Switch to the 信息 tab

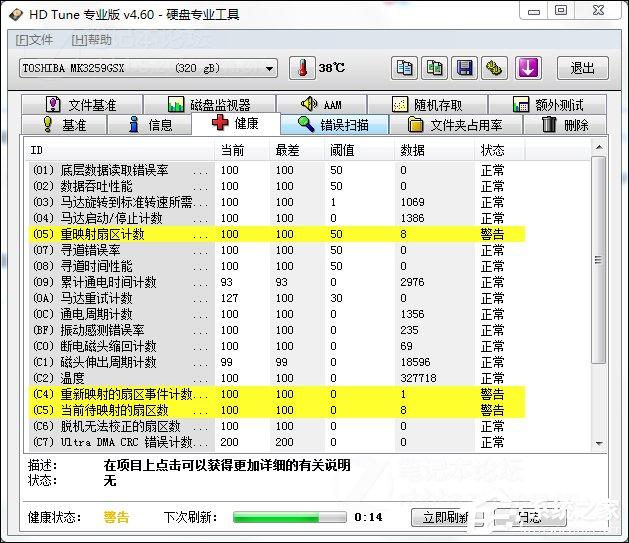pyautogui.click(x=150, y=125)
